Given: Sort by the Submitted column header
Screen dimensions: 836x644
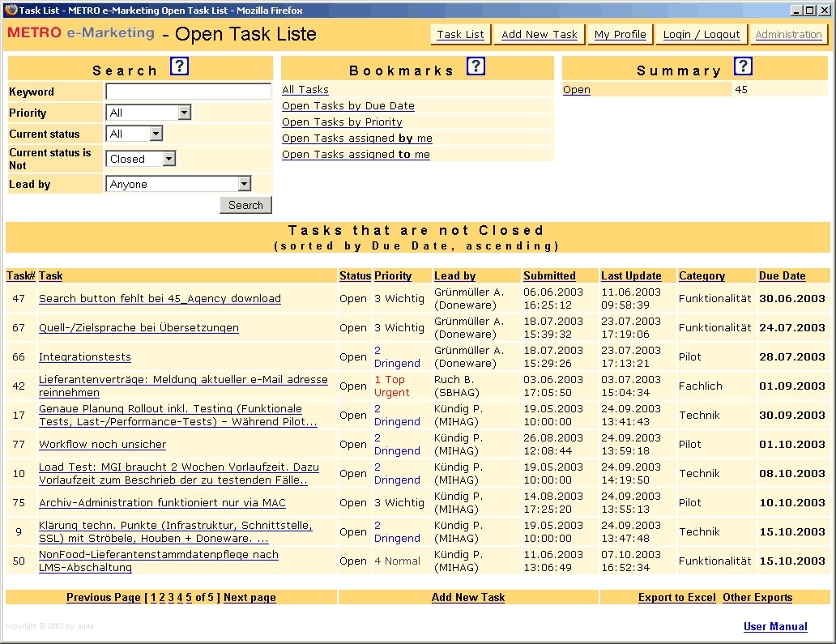Looking at the screenshot, I should click(x=549, y=275).
